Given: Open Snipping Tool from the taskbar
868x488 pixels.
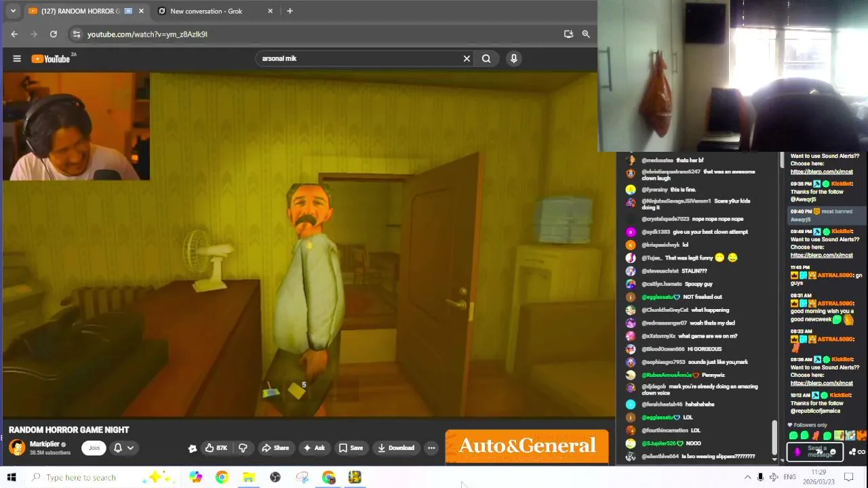Looking at the screenshot, I should point(302,477).
